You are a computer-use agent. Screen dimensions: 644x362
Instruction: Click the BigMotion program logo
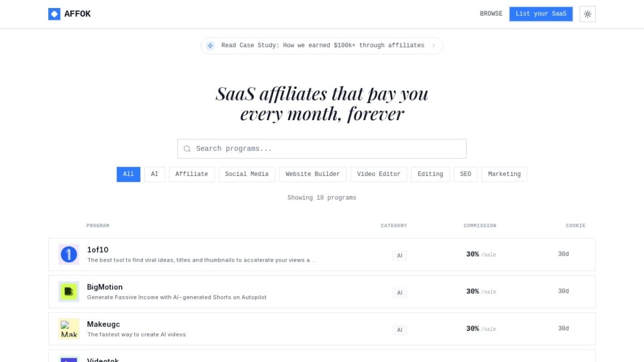(69, 291)
